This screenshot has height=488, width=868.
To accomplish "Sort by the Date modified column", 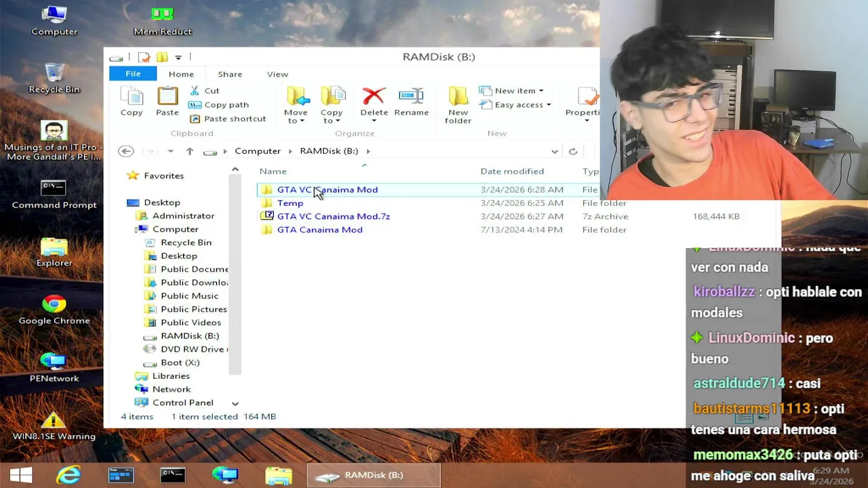I will (512, 171).
